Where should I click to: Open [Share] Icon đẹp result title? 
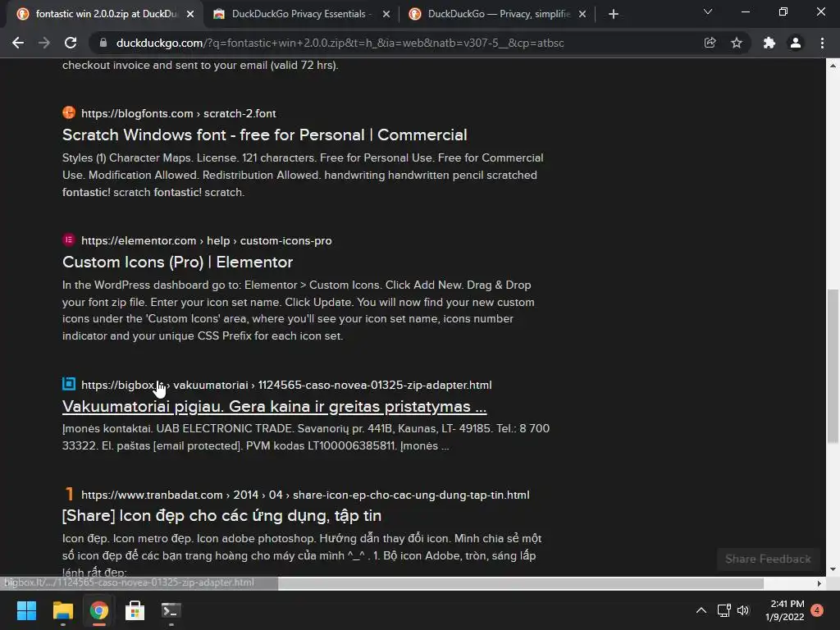point(221,516)
